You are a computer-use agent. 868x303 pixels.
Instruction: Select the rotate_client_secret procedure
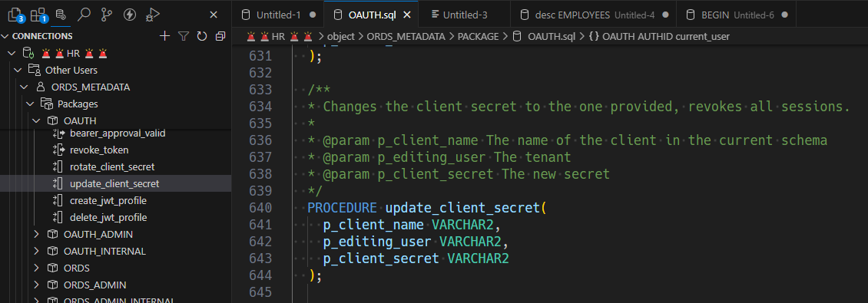(x=112, y=166)
